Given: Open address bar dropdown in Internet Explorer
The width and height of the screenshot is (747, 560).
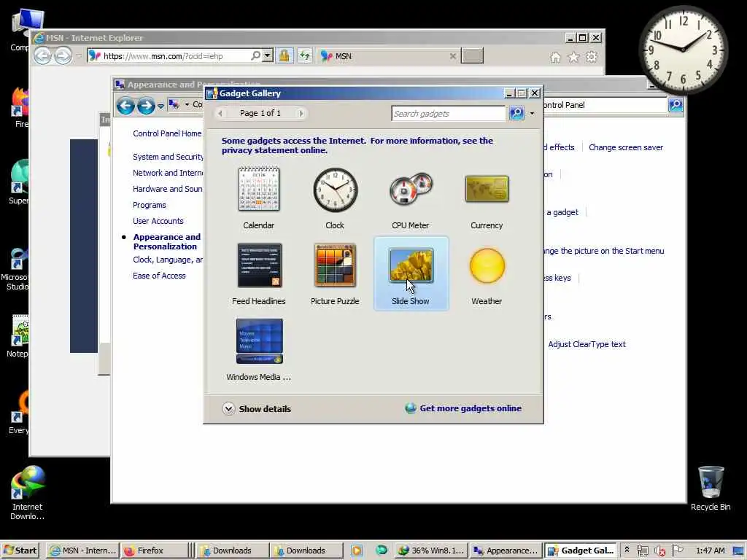Looking at the screenshot, I should click(268, 55).
